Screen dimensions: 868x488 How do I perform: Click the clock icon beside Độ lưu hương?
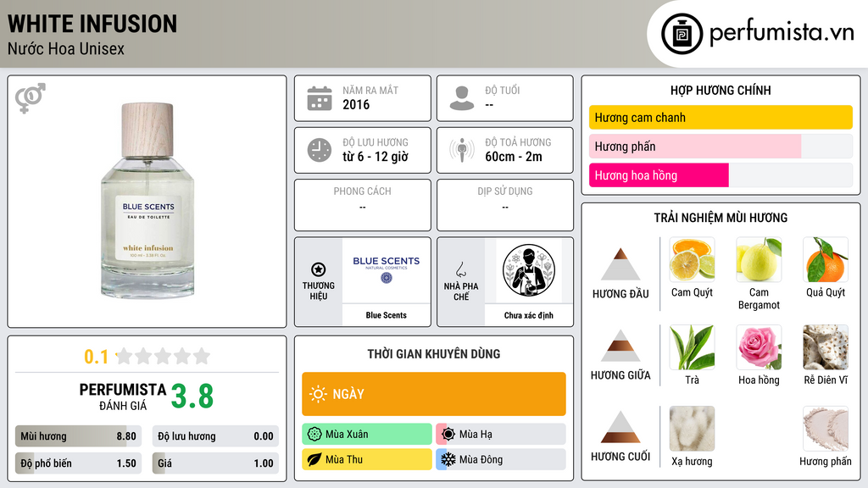[x=320, y=150]
